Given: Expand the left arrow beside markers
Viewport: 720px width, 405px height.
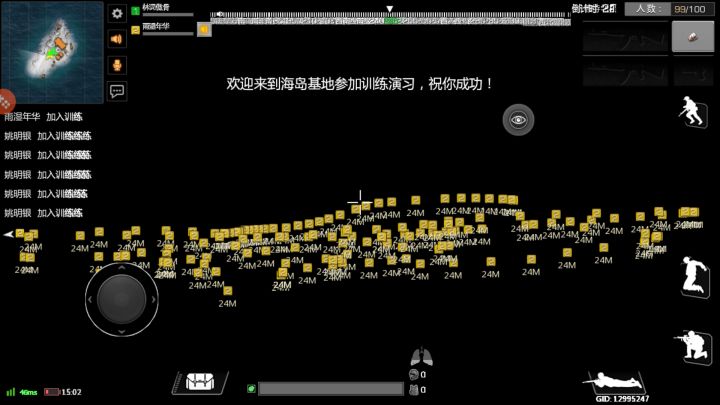Looking at the screenshot, I should 8,234.
